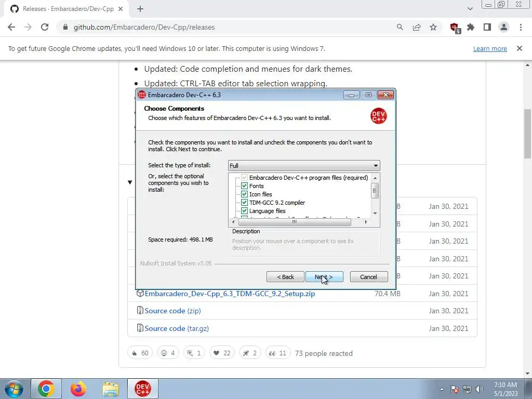The image size is (532, 399).
Task: Click the hooray reaction with 1
Action: (194, 353)
